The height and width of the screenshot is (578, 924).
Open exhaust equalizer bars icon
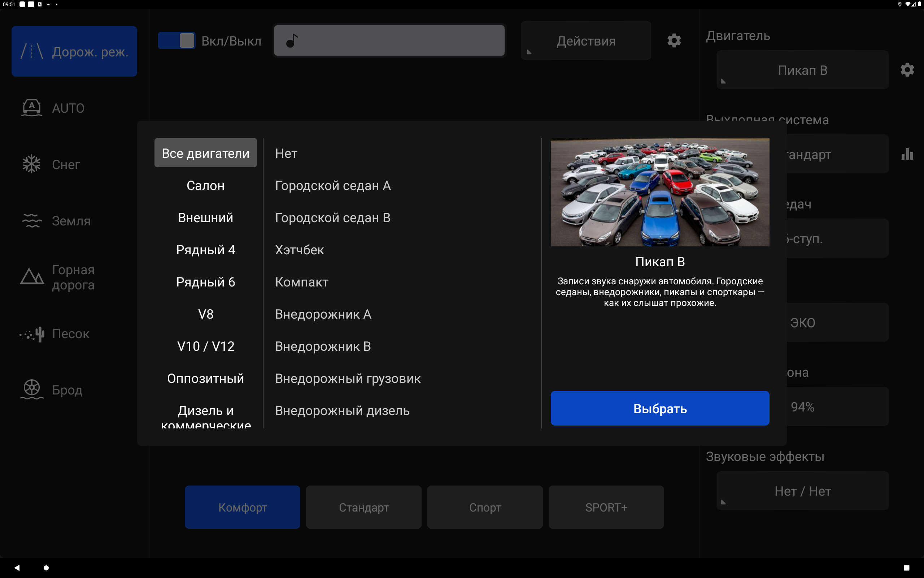pos(907,154)
